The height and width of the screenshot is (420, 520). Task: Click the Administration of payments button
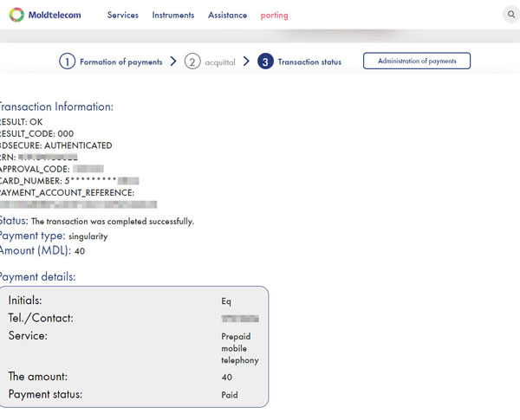click(x=417, y=61)
